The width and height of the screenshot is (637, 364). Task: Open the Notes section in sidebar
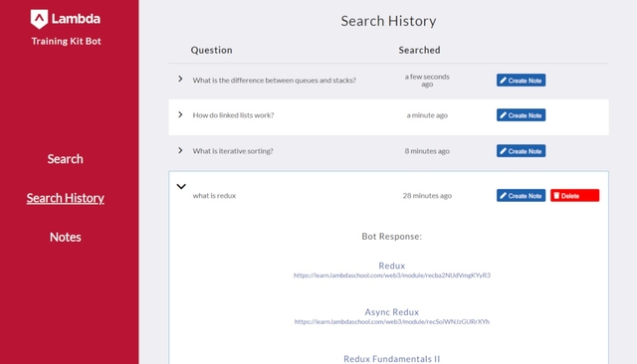[x=65, y=237]
